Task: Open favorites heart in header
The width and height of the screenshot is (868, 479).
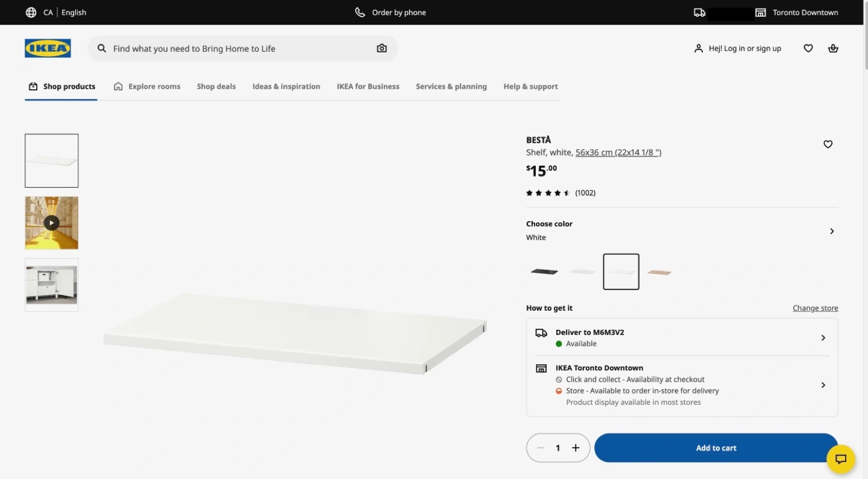Action: tap(808, 48)
